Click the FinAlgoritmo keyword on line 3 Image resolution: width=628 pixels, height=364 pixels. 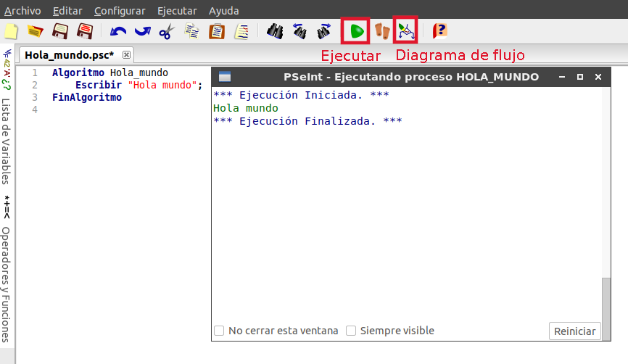pos(87,97)
